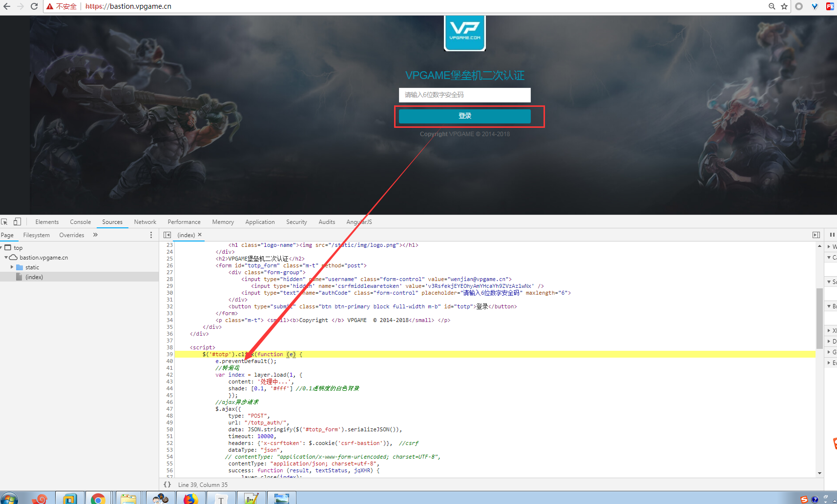
Task: Activate the DevTools inspect element icon
Action: click(x=4, y=222)
